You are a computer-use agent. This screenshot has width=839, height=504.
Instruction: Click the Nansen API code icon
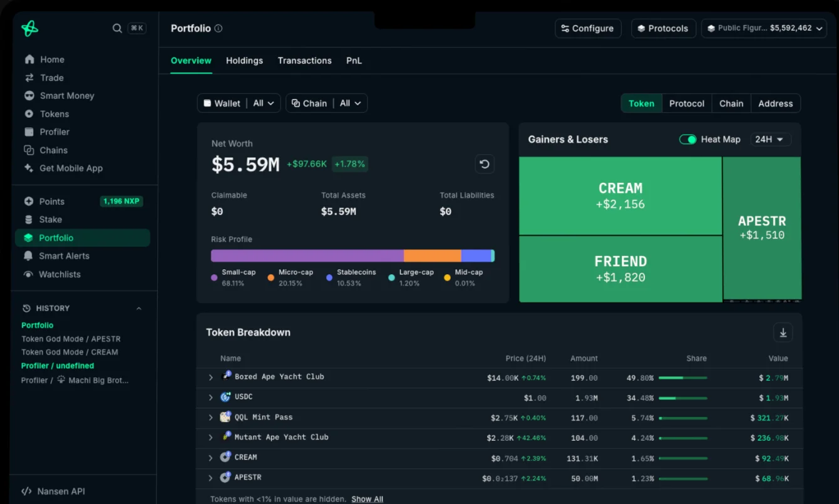point(26,491)
